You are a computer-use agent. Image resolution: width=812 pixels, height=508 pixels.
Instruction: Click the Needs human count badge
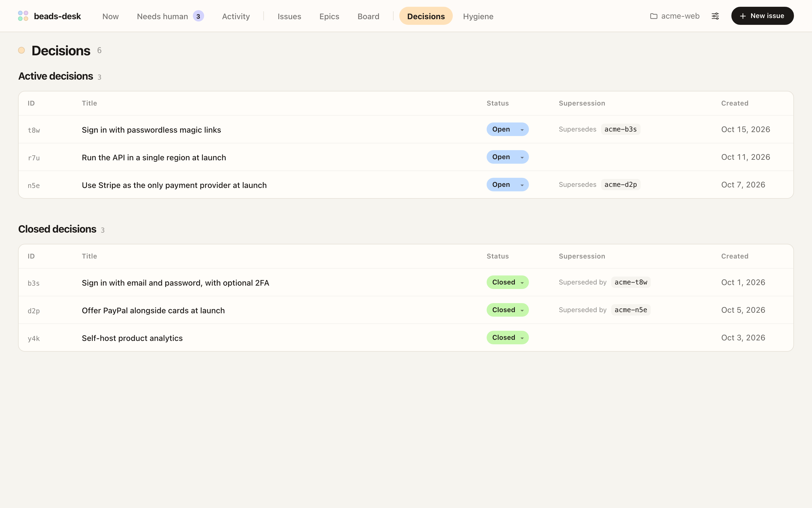198,16
